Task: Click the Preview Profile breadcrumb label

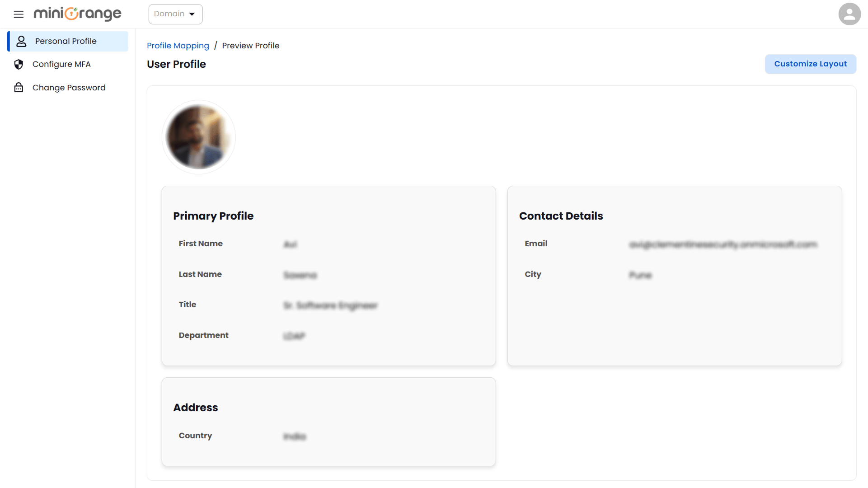Action: 251,46
